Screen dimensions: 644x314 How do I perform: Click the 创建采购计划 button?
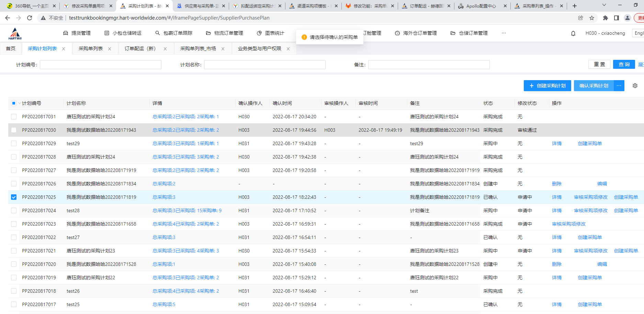point(547,86)
